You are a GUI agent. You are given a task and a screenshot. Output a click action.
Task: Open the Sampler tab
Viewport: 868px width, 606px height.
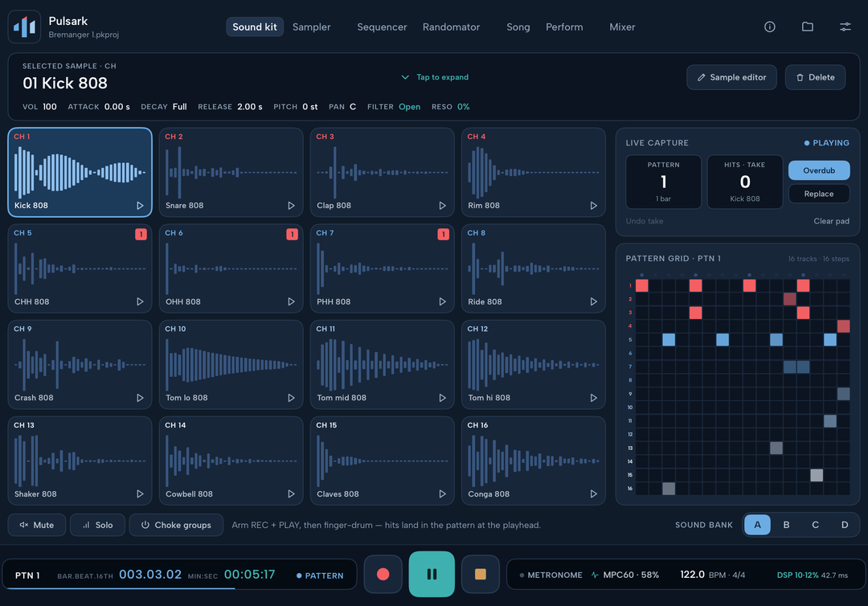pos(311,27)
